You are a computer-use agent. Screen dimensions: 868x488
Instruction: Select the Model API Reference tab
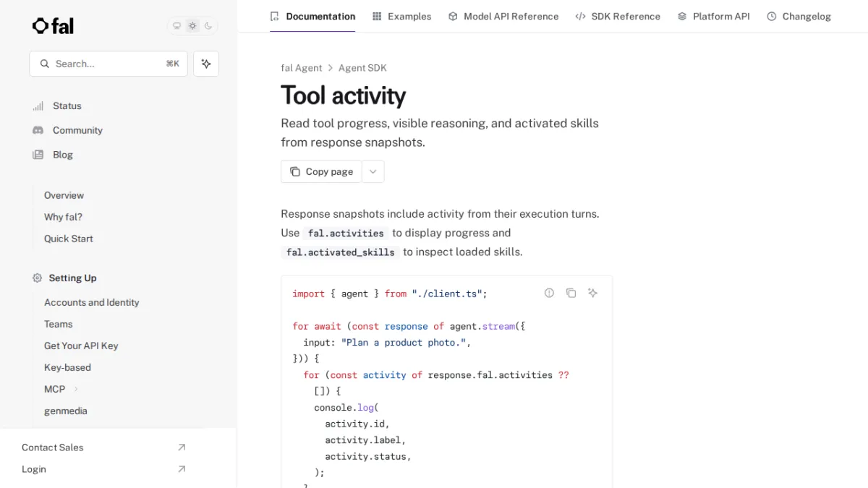pyautogui.click(x=503, y=16)
